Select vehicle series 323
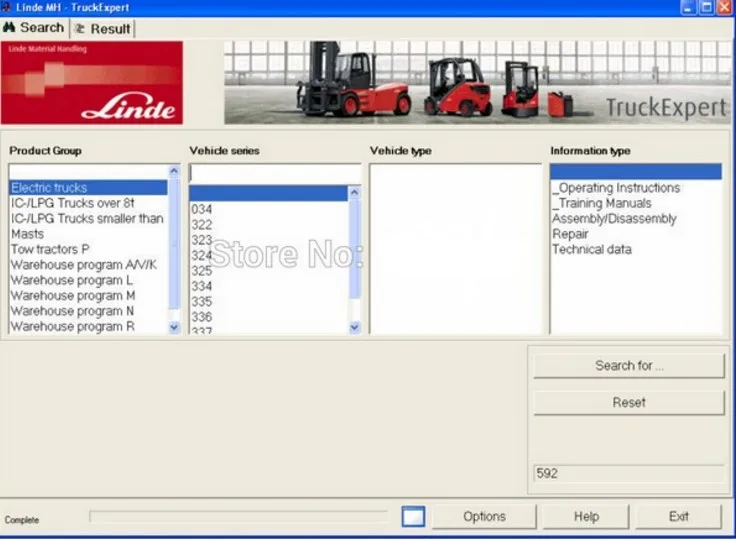The height and width of the screenshot is (542, 736). click(x=268, y=240)
